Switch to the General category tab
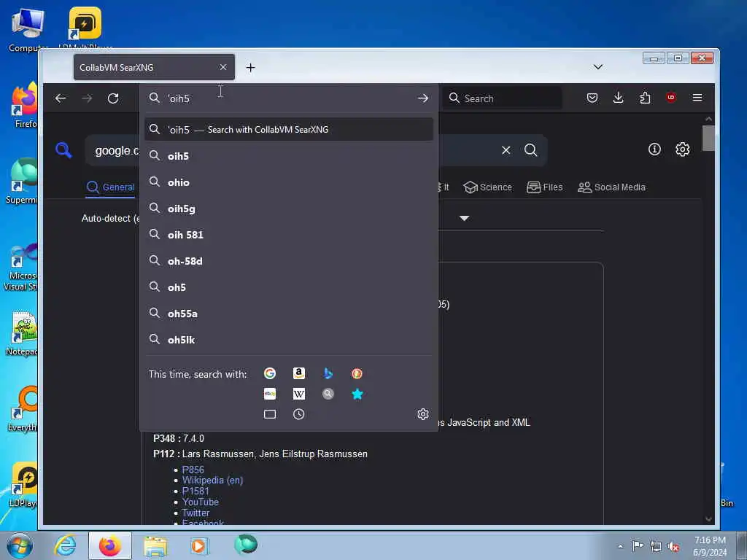747x560 pixels. [111, 187]
